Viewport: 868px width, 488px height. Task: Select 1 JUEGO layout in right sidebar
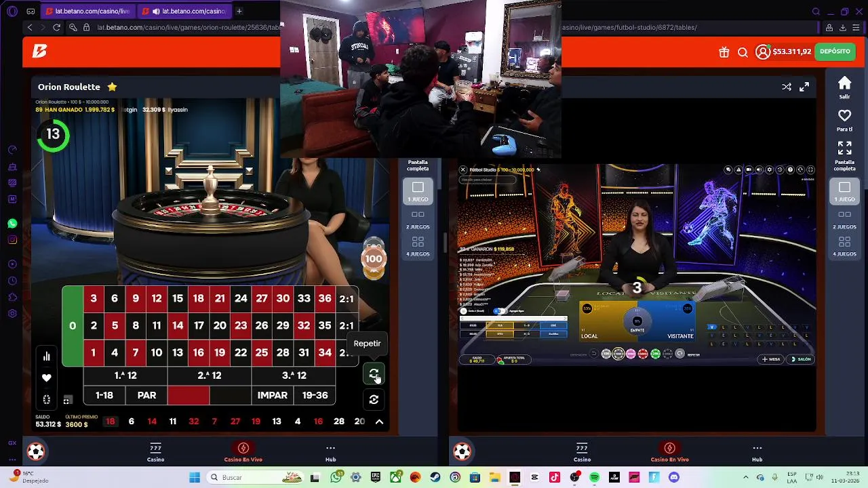[x=844, y=191]
